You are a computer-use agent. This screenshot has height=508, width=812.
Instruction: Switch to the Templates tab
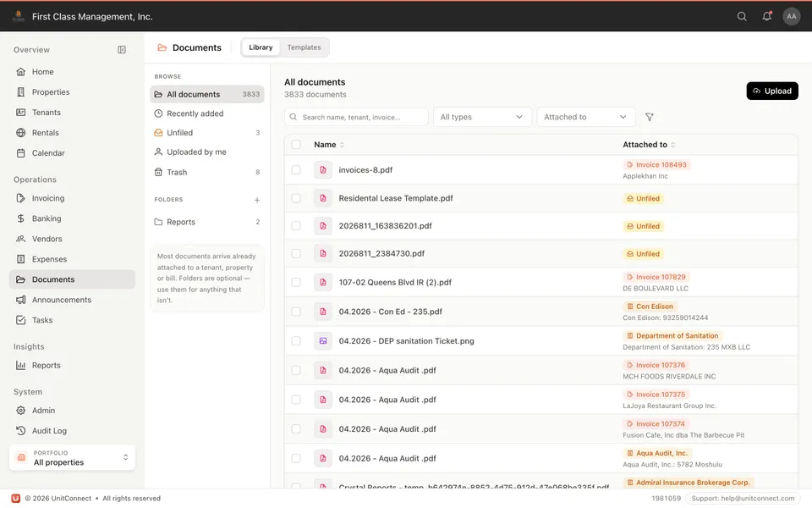point(304,47)
